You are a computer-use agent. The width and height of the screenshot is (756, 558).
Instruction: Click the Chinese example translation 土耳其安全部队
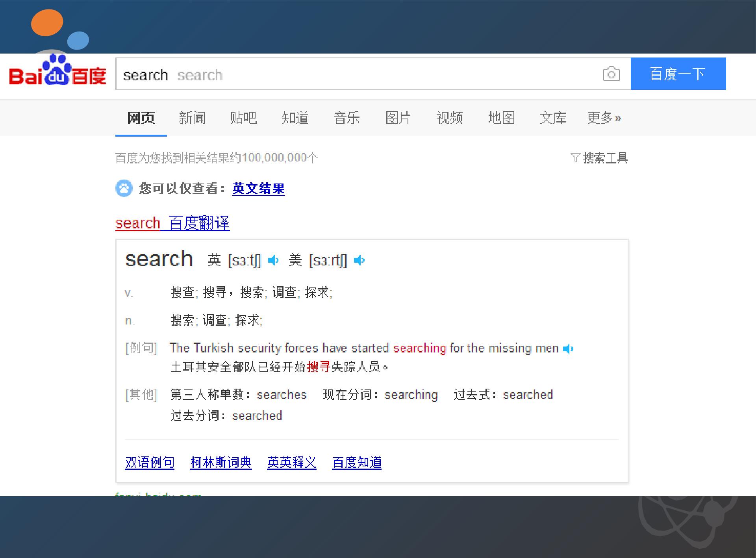[279, 367]
